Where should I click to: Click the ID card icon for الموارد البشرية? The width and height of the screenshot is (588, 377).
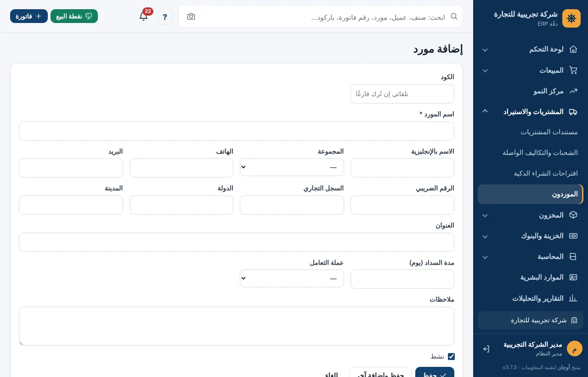tap(573, 277)
